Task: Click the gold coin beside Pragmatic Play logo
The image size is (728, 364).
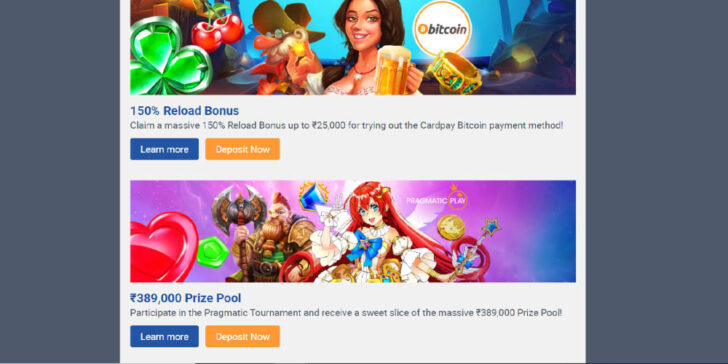Action: pos(451,227)
